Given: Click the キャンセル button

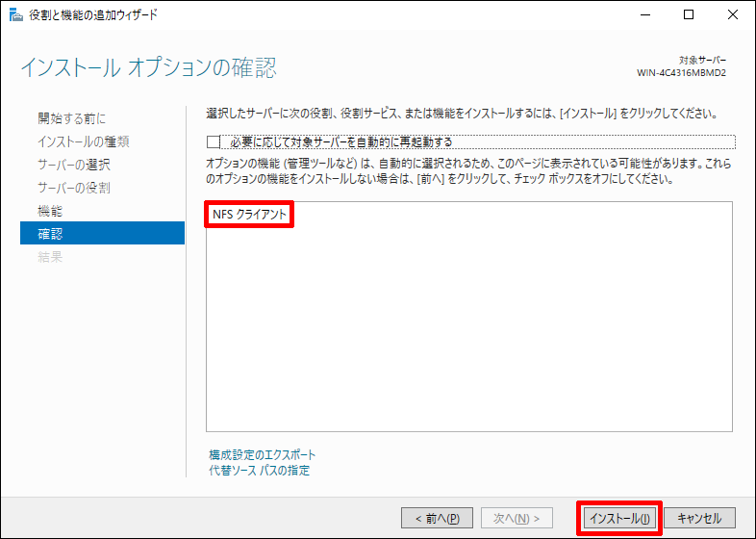Looking at the screenshot, I should (699, 518).
